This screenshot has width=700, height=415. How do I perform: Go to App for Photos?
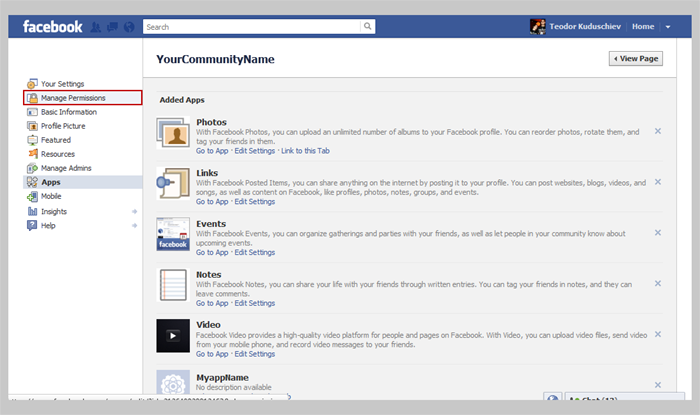pyautogui.click(x=212, y=151)
